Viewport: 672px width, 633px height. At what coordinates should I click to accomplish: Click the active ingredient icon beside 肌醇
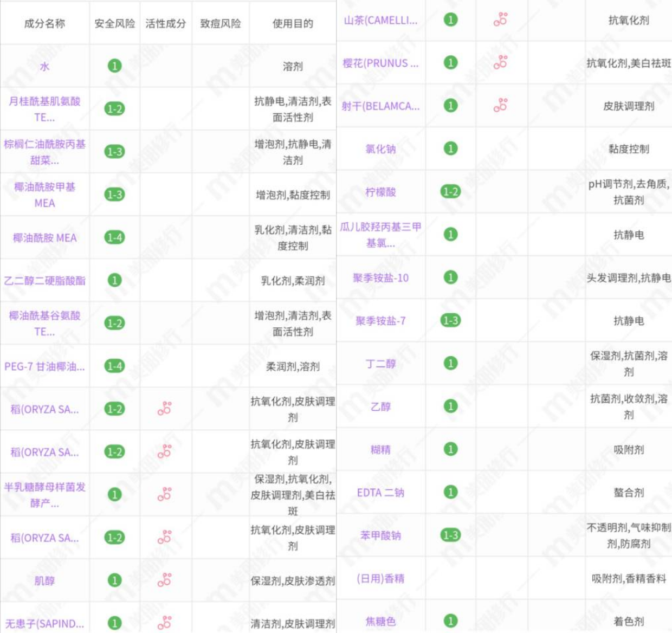[x=166, y=579]
